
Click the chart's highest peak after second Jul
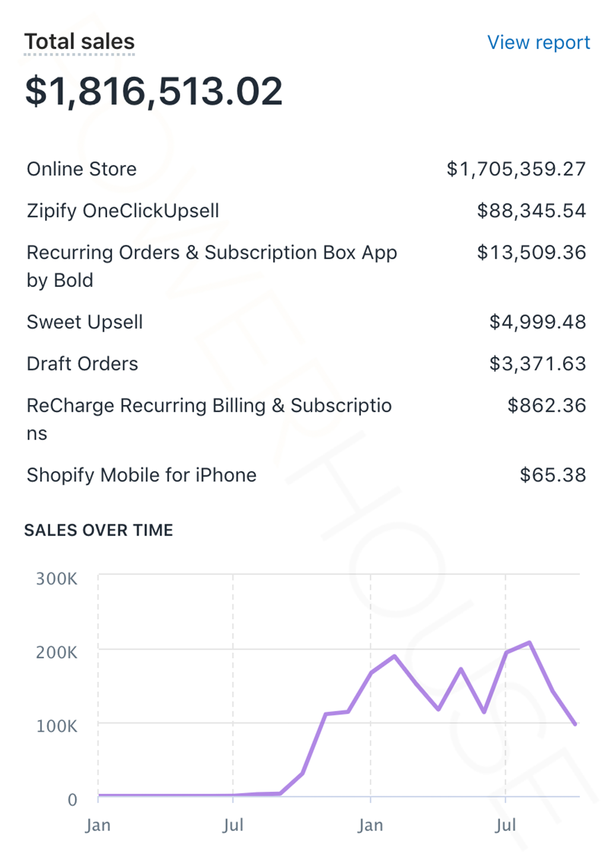(530, 643)
